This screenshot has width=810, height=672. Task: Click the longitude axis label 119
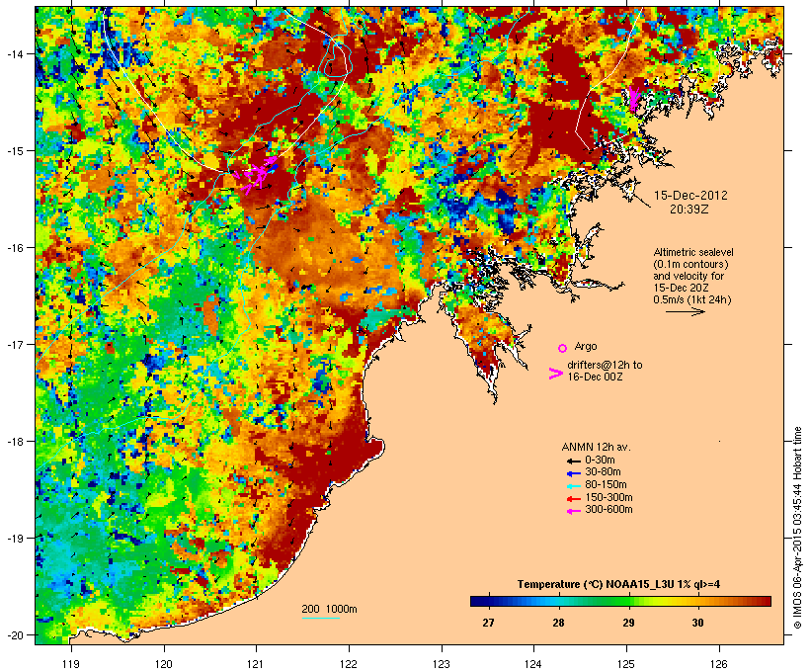coord(71,664)
